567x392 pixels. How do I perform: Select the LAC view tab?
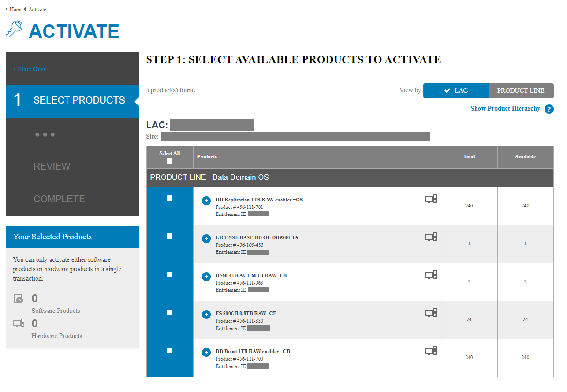455,90
